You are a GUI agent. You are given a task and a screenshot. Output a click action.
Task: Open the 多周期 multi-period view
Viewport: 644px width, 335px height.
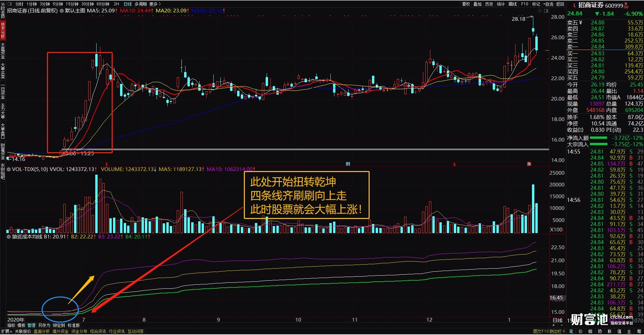pos(141,4)
